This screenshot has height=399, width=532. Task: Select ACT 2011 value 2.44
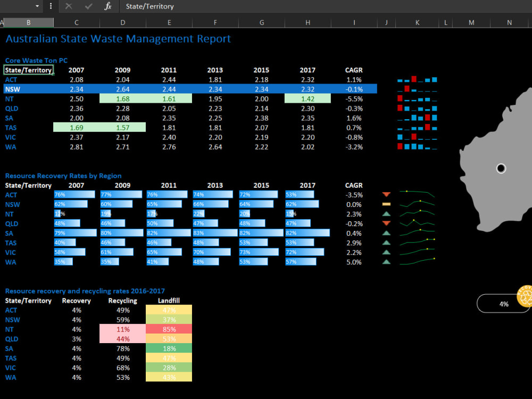pyautogui.click(x=169, y=80)
